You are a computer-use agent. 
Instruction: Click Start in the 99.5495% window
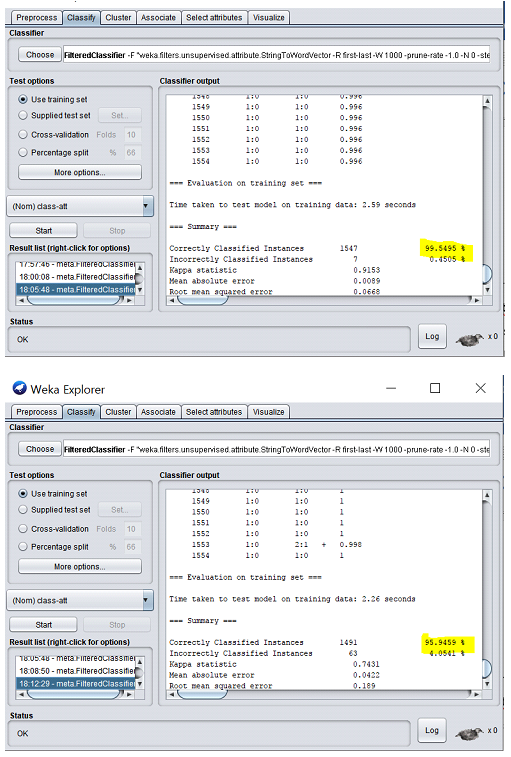pos(43,231)
